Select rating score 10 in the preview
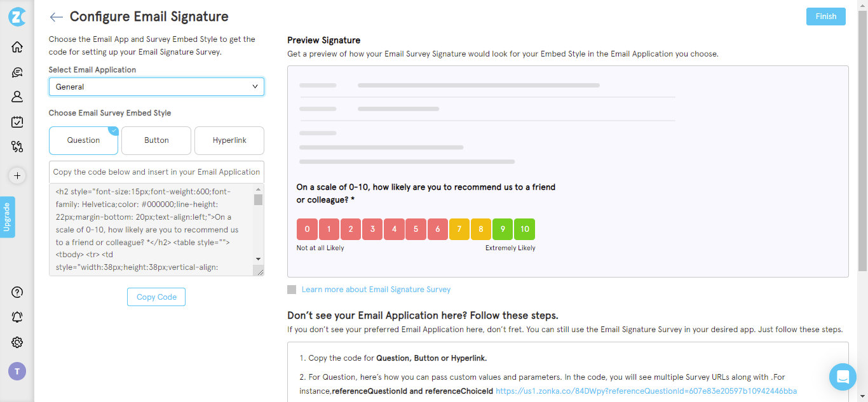The image size is (868, 402). tap(524, 229)
